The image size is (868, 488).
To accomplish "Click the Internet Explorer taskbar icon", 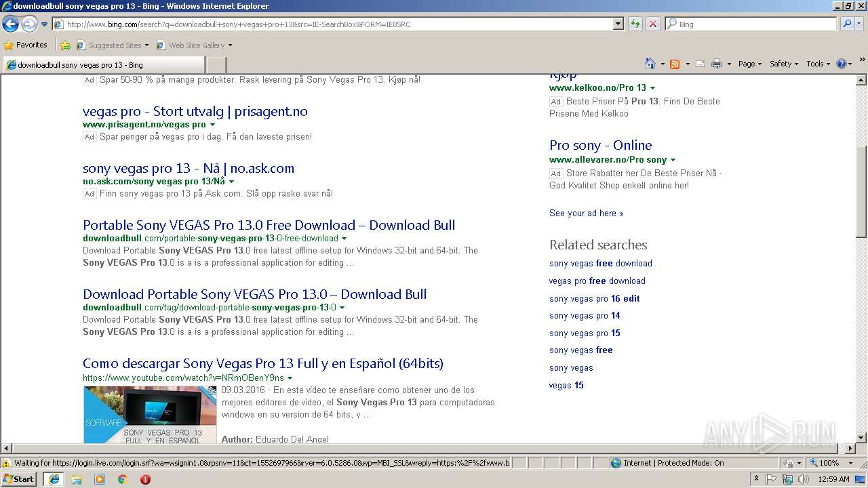I will (x=54, y=479).
